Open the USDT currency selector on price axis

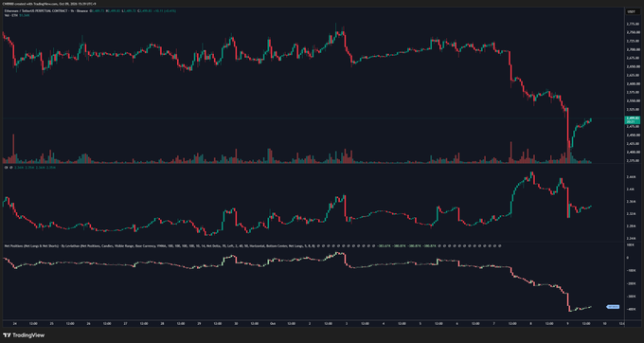(632, 11)
